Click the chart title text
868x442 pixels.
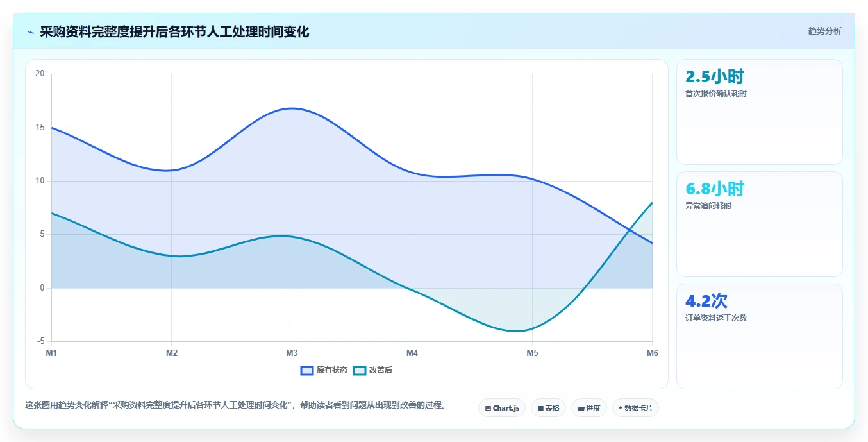pos(174,32)
